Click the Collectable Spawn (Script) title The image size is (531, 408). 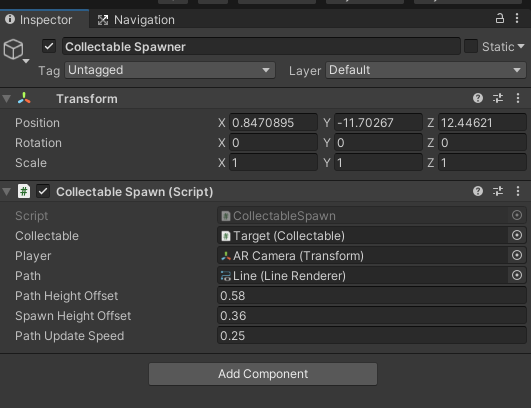point(134,192)
